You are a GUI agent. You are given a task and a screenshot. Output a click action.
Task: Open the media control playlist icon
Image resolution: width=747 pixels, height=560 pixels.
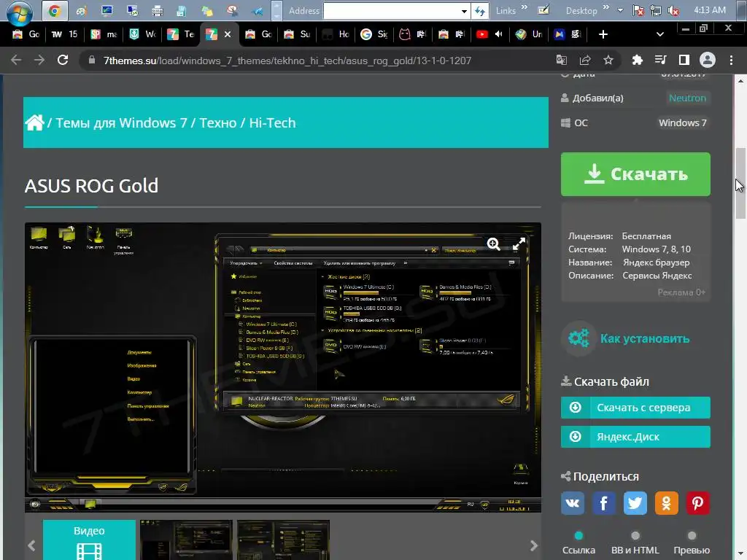tap(660, 60)
